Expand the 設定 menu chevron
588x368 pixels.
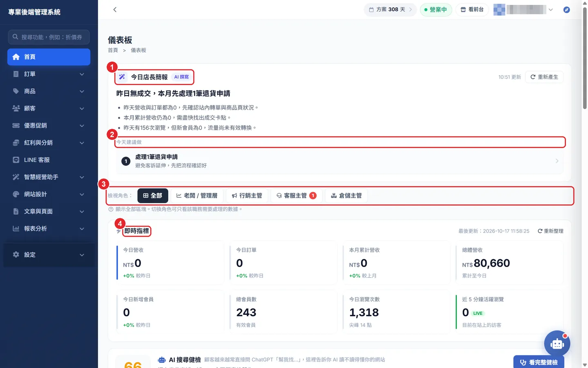pos(82,255)
